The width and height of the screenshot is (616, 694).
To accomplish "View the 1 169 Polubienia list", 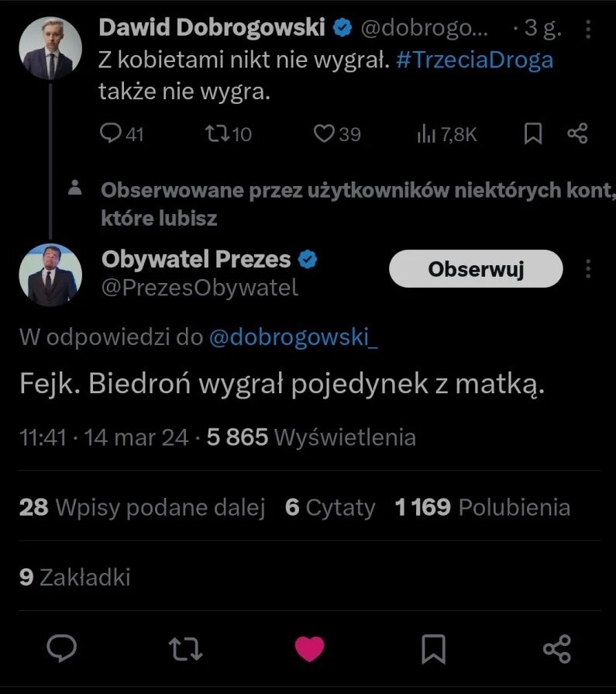I will 482,508.
